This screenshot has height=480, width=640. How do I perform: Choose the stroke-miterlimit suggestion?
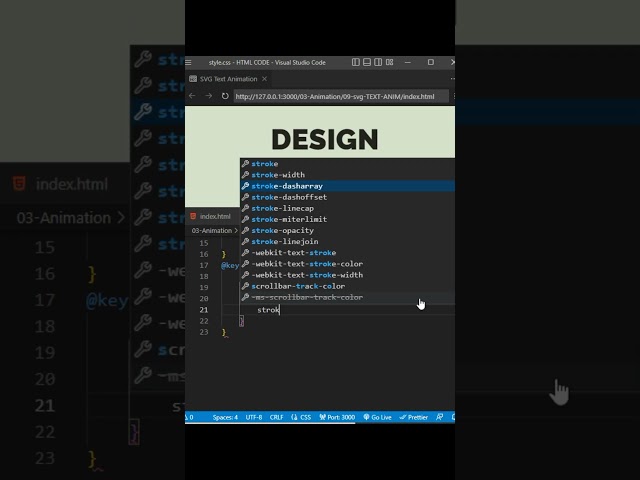pos(348,219)
